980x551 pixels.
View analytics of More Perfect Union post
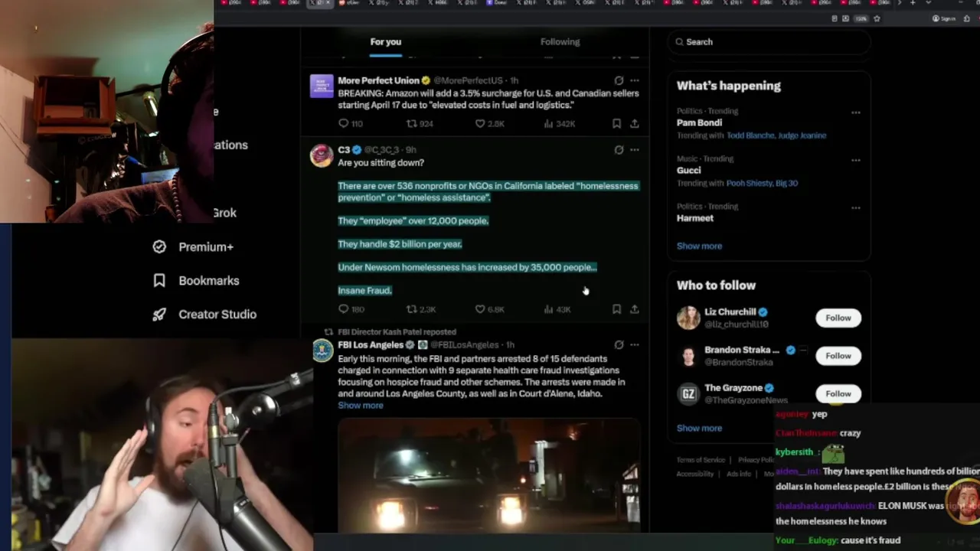559,123
